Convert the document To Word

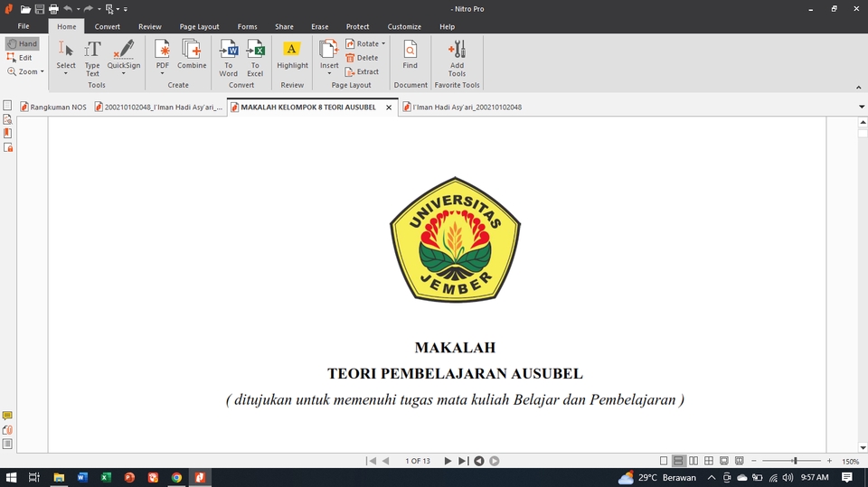point(228,58)
